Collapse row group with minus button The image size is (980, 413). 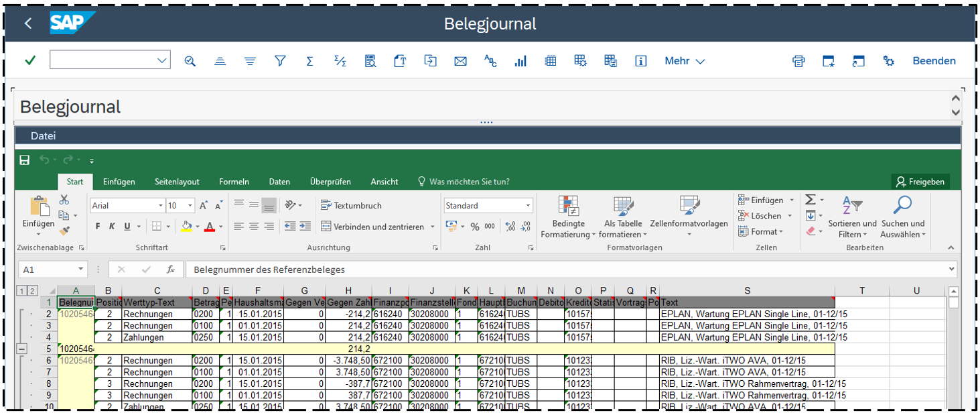[x=22, y=349]
